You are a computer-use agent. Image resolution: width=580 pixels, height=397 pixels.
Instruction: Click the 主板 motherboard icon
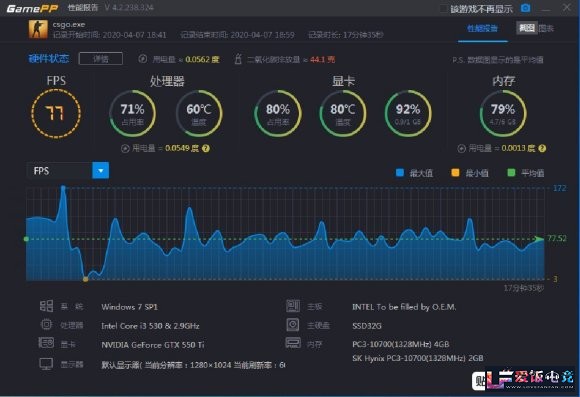click(293, 306)
